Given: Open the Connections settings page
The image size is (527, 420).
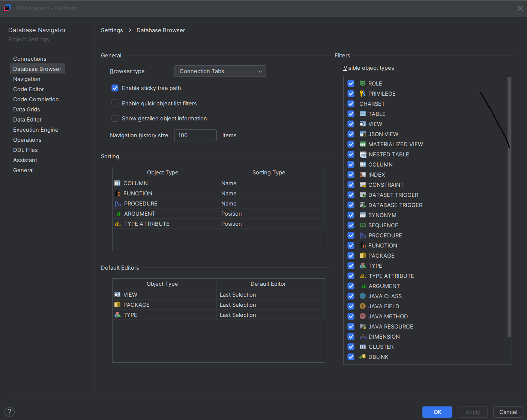Looking at the screenshot, I should click(x=30, y=59).
